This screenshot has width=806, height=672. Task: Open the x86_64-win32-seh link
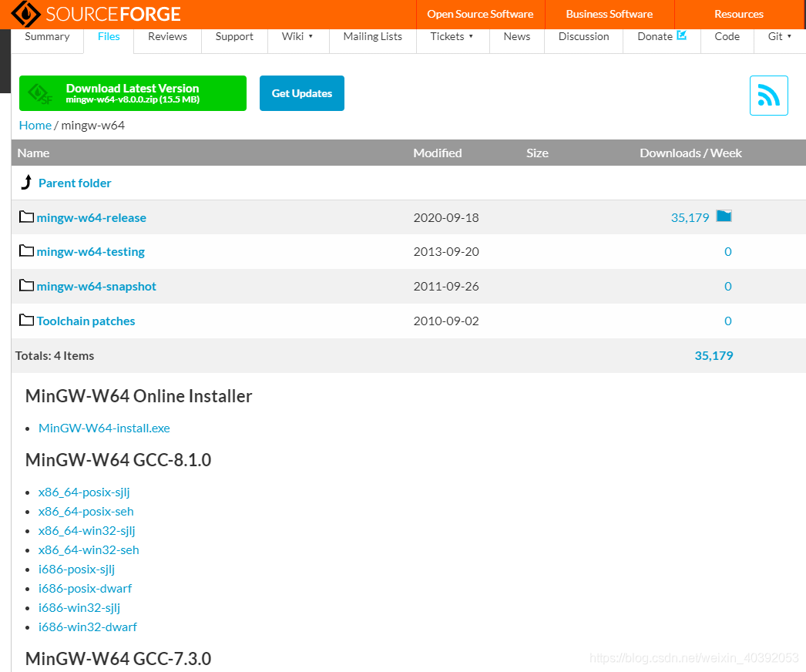point(89,550)
